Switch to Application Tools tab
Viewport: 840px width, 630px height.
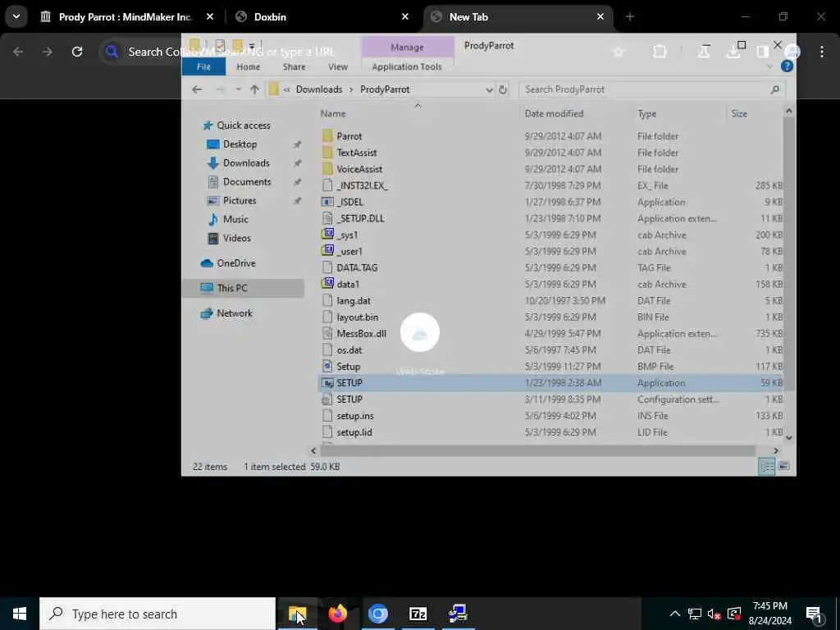(407, 67)
